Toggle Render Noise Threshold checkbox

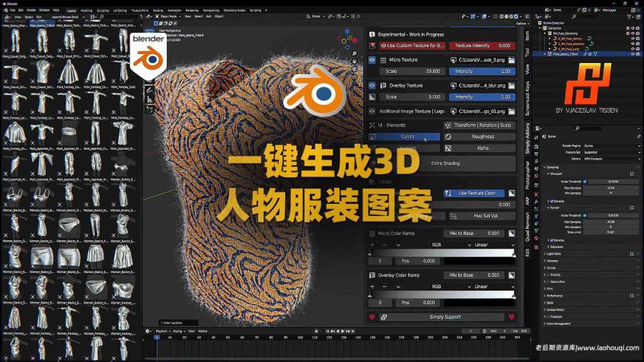coord(585,215)
